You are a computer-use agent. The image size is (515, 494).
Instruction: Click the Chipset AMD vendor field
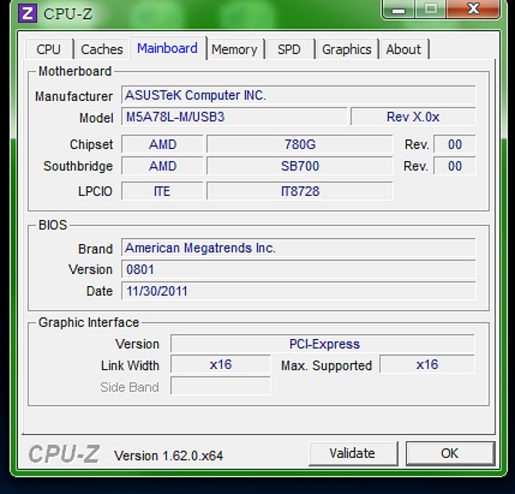point(162,144)
